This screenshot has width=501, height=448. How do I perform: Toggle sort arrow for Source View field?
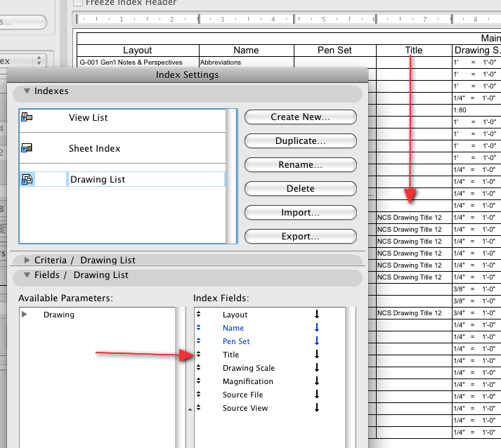point(317,408)
